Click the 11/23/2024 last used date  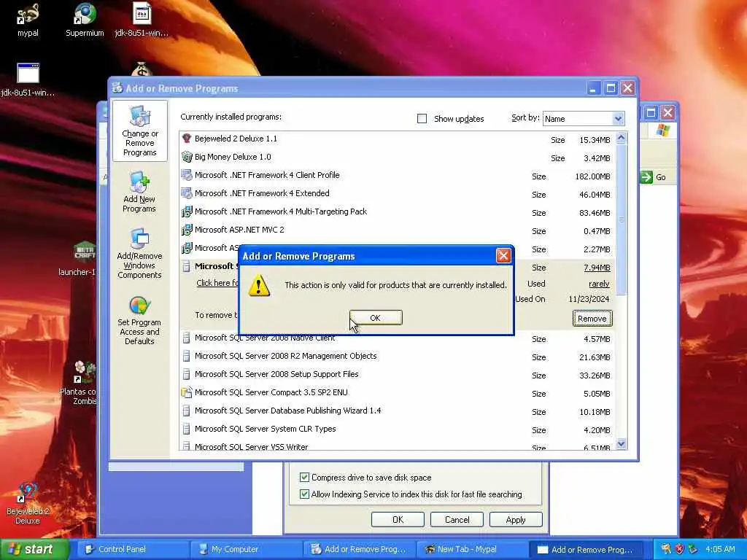click(x=589, y=299)
